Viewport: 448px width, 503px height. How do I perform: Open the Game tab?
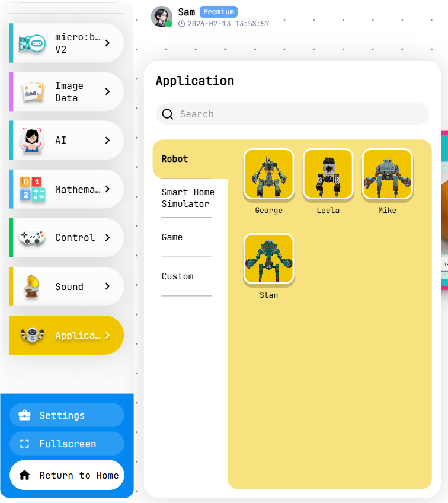click(172, 237)
